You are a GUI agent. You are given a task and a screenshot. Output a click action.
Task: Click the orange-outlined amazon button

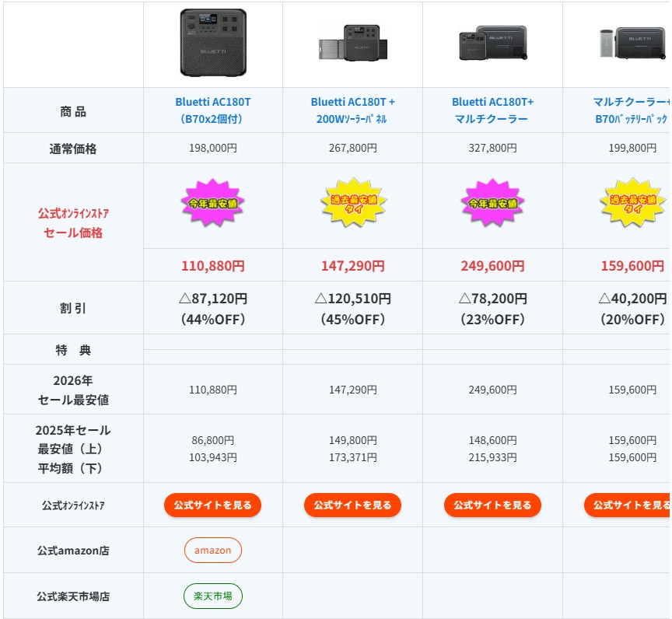click(x=212, y=551)
